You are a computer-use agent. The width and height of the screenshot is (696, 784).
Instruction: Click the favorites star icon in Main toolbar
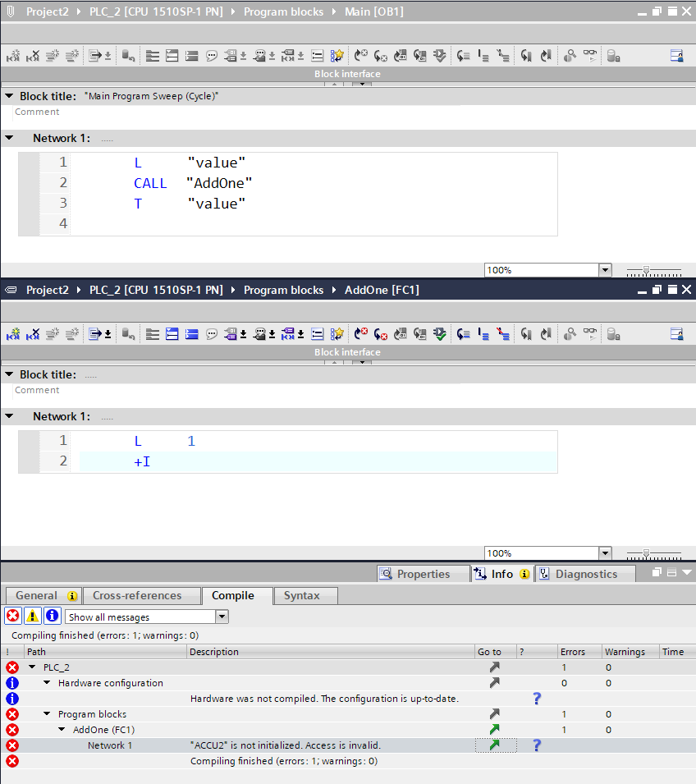pos(337,56)
